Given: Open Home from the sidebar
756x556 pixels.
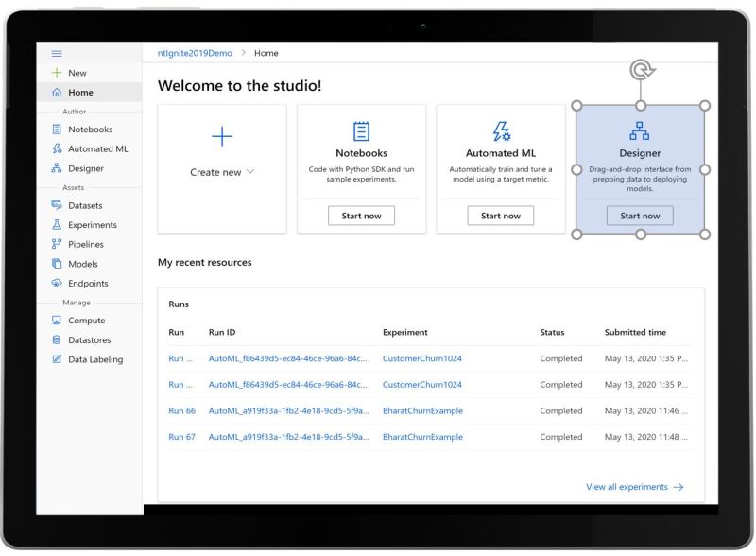Looking at the screenshot, I should tap(89, 92).
